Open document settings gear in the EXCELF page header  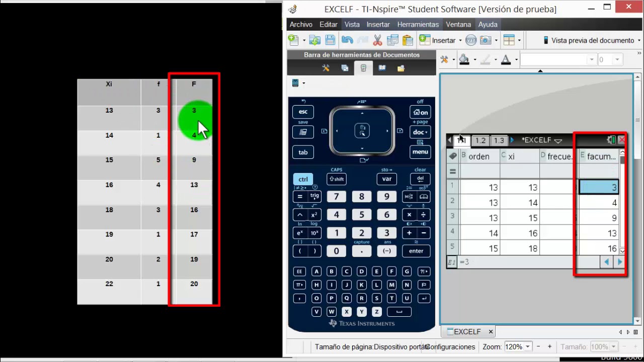click(611, 140)
